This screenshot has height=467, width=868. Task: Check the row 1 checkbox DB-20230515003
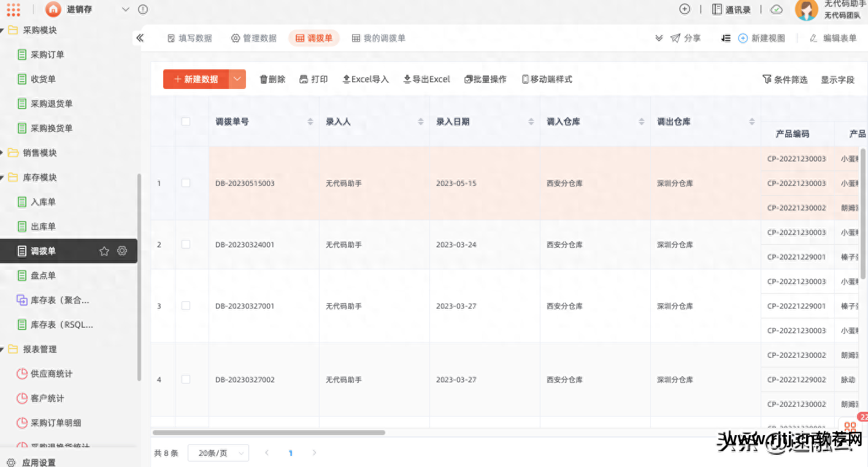pyautogui.click(x=186, y=183)
